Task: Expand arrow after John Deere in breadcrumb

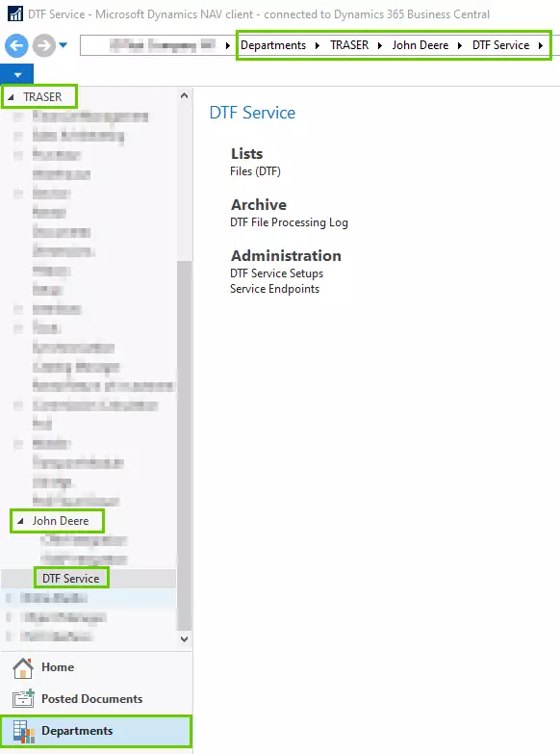Action: coord(460,45)
